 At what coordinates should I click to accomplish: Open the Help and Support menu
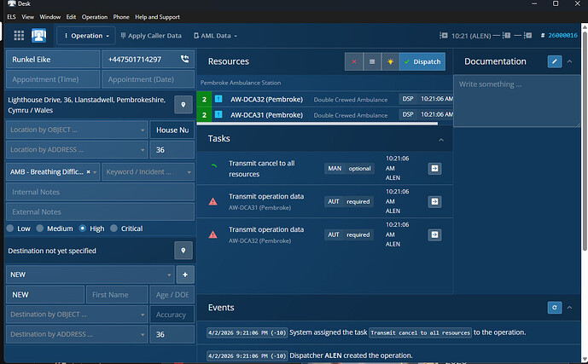[x=157, y=16]
